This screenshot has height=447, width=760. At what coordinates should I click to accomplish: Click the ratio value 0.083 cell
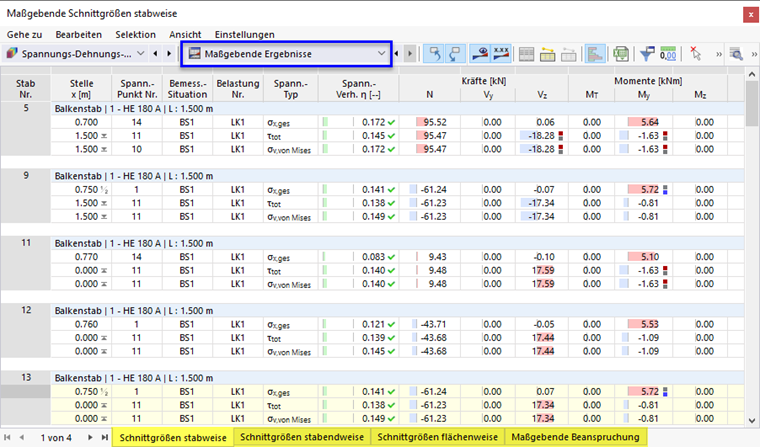[x=358, y=257]
